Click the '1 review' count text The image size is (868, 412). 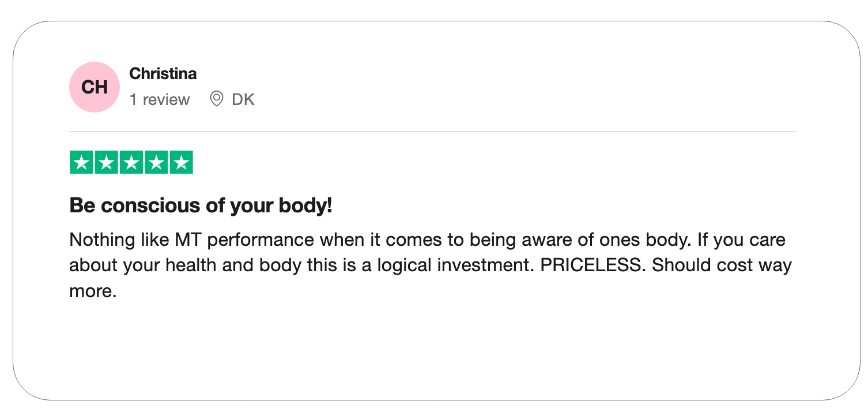click(x=160, y=100)
